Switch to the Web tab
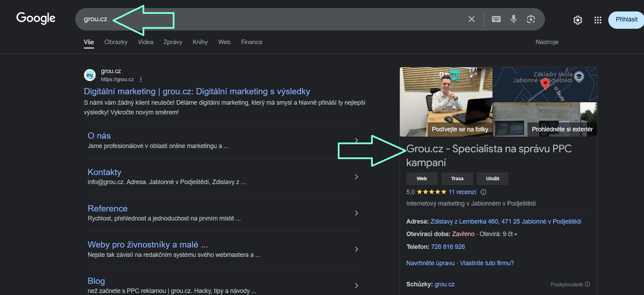The image size is (644, 295). click(224, 42)
